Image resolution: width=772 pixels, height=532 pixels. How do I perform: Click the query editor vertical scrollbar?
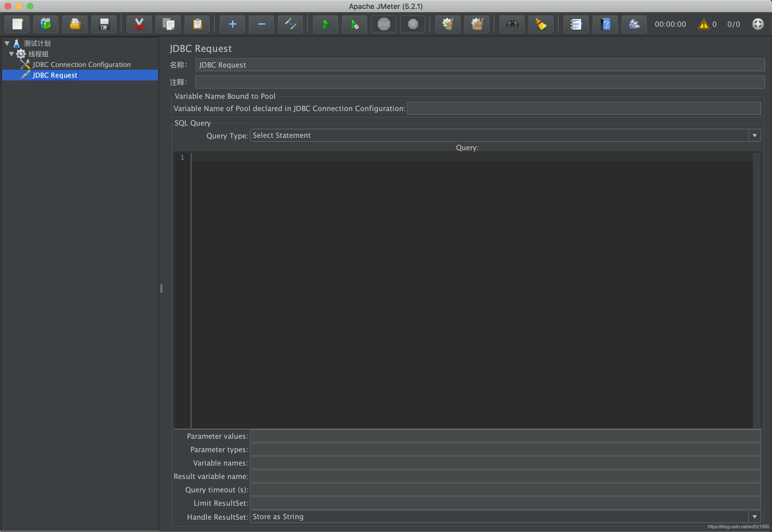click(x=757, y=290)
